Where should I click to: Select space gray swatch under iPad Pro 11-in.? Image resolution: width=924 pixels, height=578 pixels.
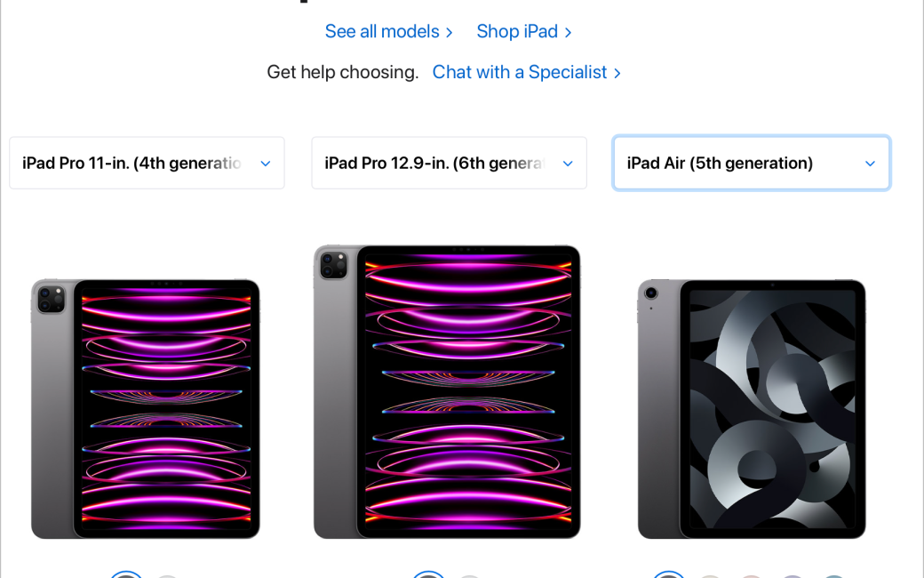coord(126,574)
